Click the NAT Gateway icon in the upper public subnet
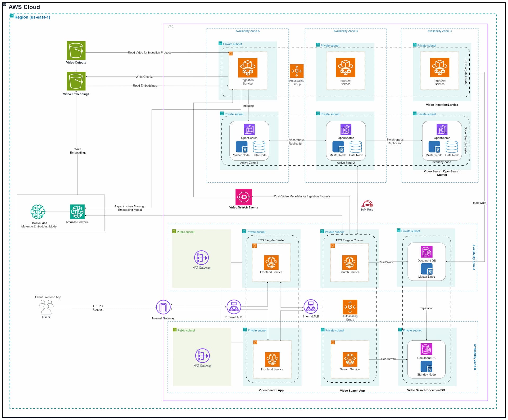Screen dimensions: 508x420 (201, 258)
